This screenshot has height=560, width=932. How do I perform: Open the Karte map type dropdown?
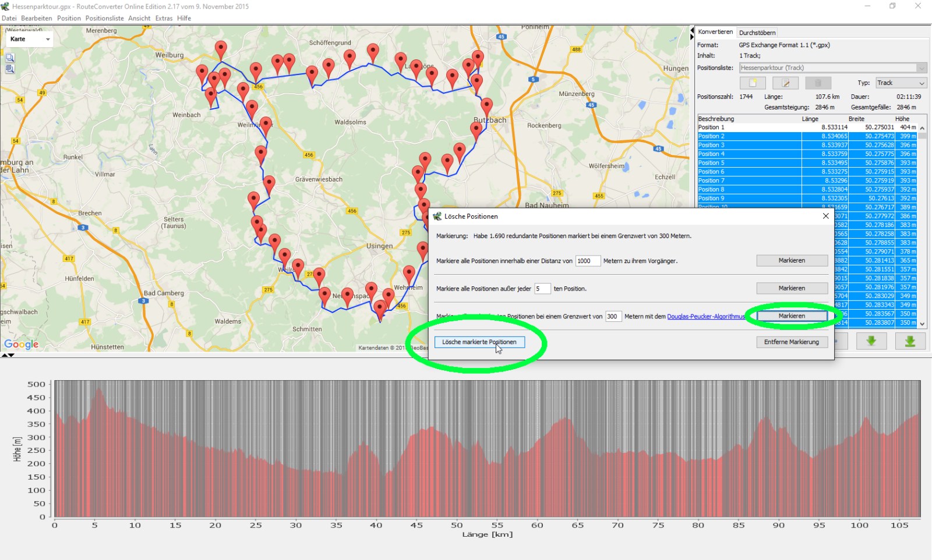(30, 39)
